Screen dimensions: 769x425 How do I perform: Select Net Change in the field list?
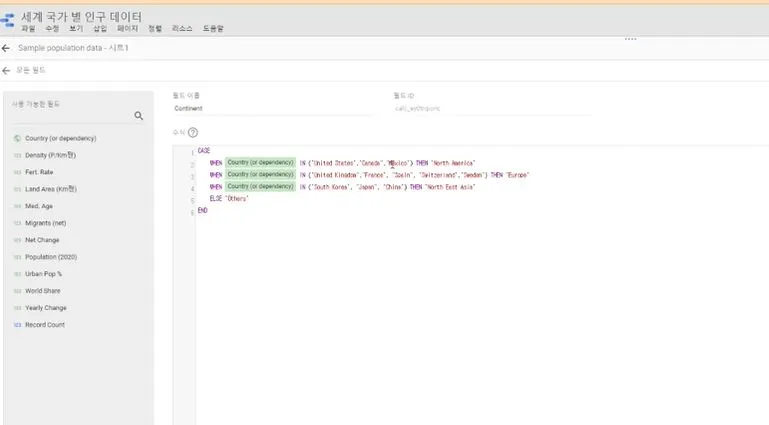pyautogui.click(x=42, y=240)
